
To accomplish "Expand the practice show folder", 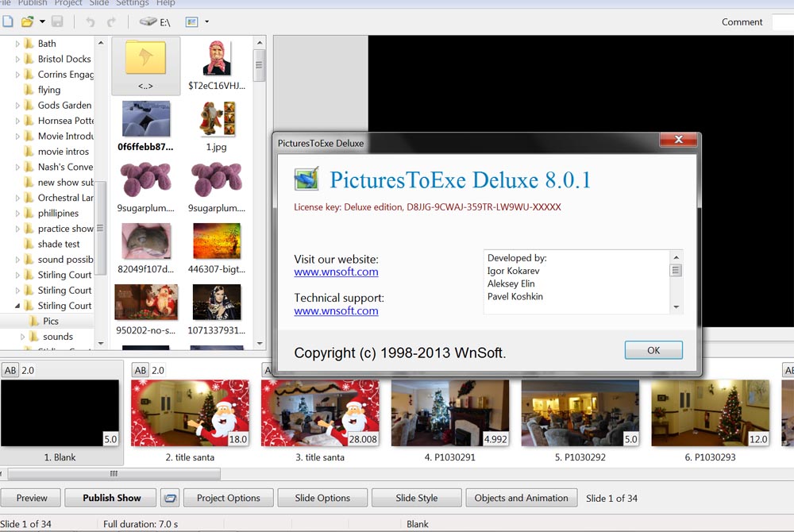I will pos(17,229).
